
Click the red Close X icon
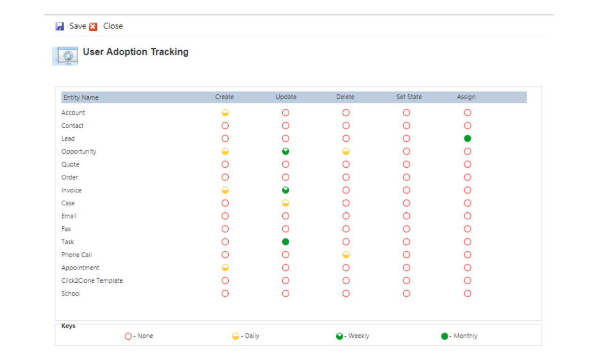coord(93,26)
